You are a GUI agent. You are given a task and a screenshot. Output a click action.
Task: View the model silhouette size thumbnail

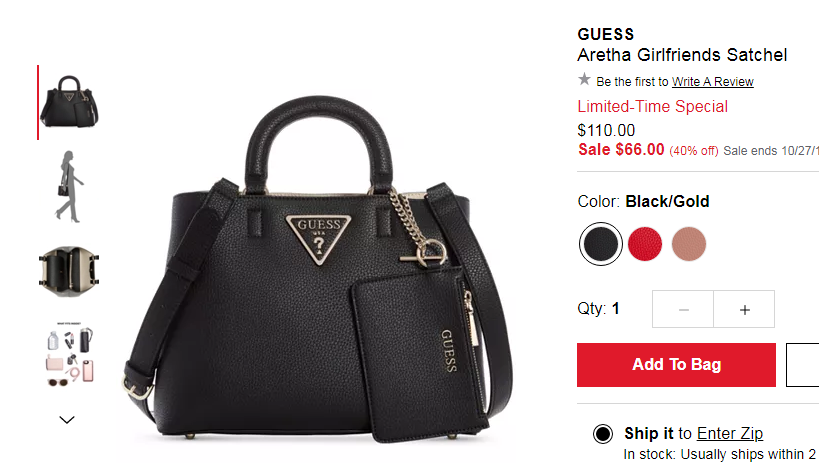[x=69, y=187]
